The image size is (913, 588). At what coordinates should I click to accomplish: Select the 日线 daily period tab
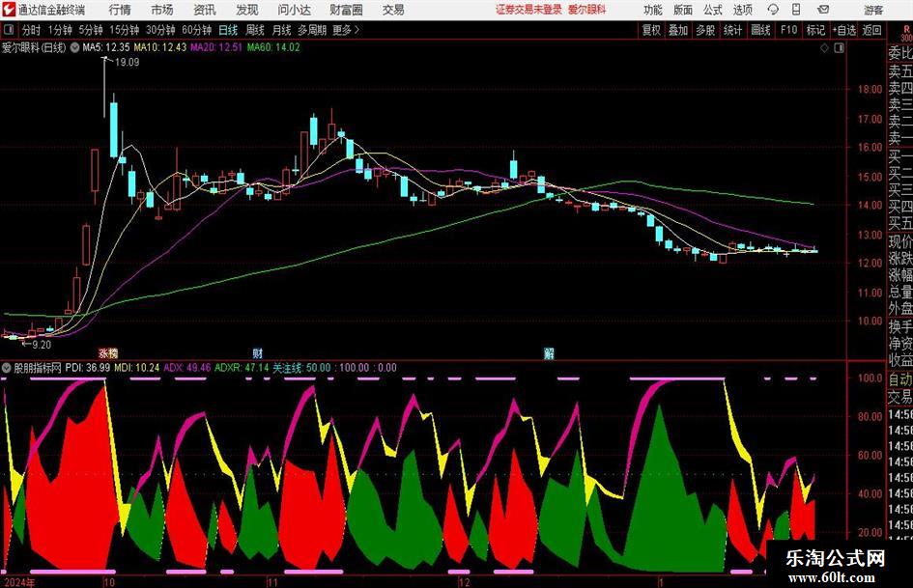coord(228,30)
